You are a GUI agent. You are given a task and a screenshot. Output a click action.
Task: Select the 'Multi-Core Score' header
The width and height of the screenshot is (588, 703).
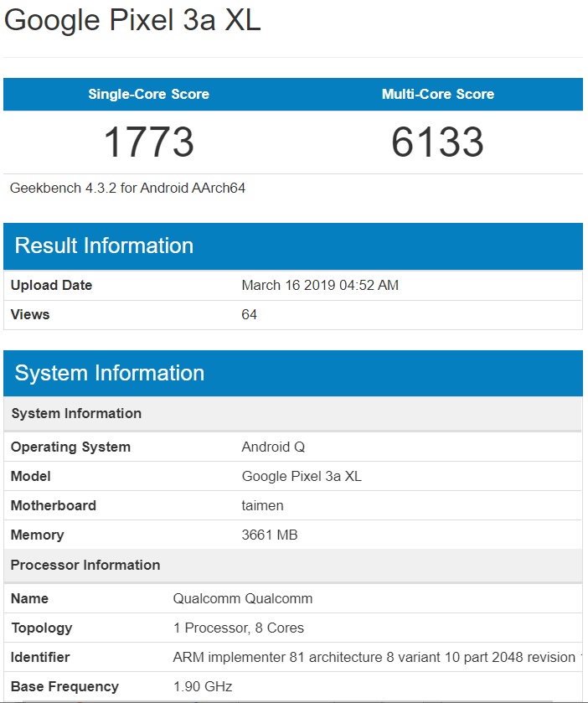(438, 94)
